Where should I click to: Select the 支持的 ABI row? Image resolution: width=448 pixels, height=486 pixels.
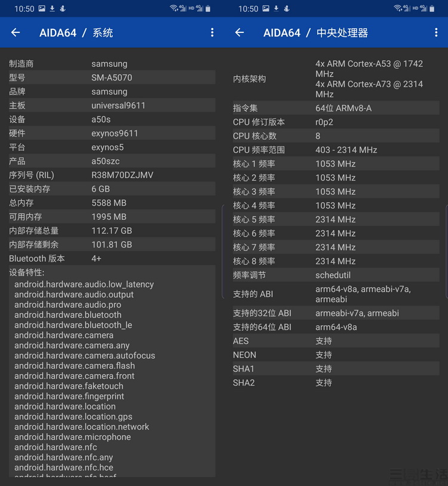[336, 294]
